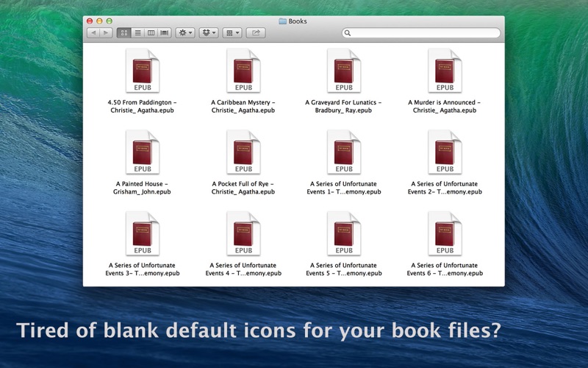The width and height of the screenshot is (588, 368).
Task: Select the A Graveyard For Lunatics EPUB icon
Action: click(x=344, y=71)
